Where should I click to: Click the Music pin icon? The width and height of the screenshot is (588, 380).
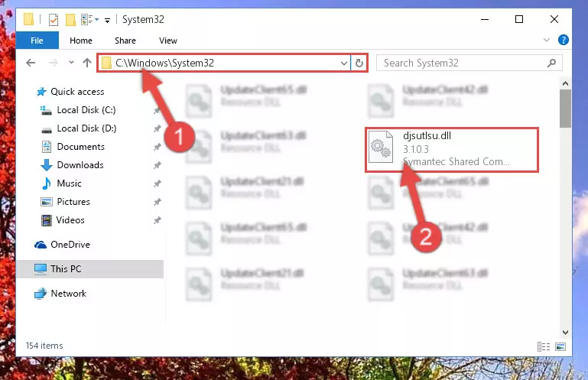click(157, 184)
